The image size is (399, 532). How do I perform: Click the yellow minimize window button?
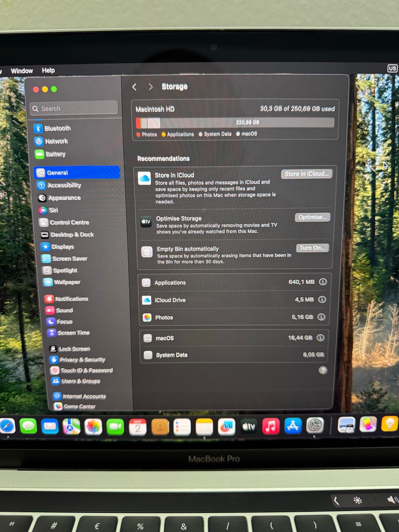tap(45, 89)
